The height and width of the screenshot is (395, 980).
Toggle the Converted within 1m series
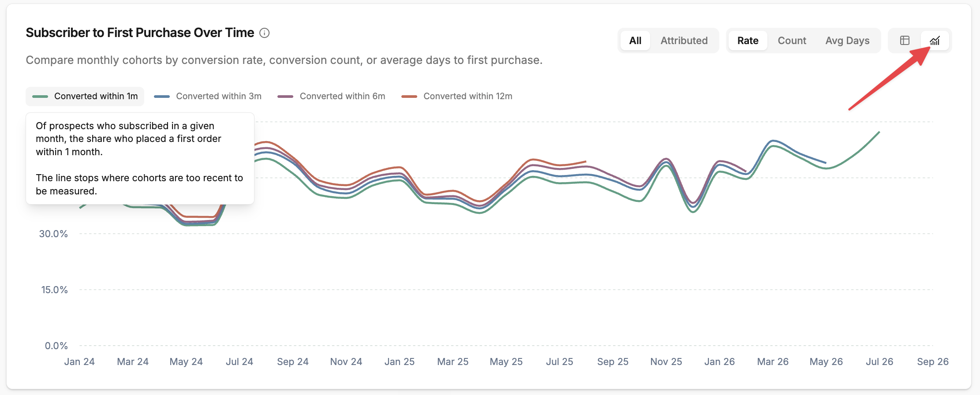(85, 96)
